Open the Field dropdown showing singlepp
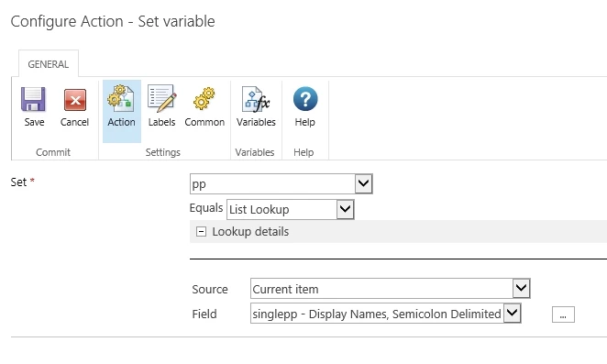This screenshot has height=364, width=607. 386,314
